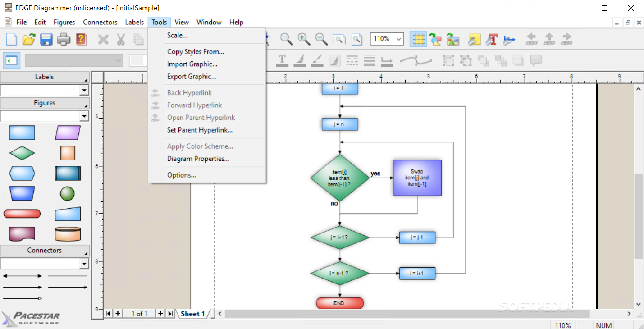Screen dimensions: 644x329
Task: Click the vertical scrollbar thumb
Action: (x=639, y=216)
